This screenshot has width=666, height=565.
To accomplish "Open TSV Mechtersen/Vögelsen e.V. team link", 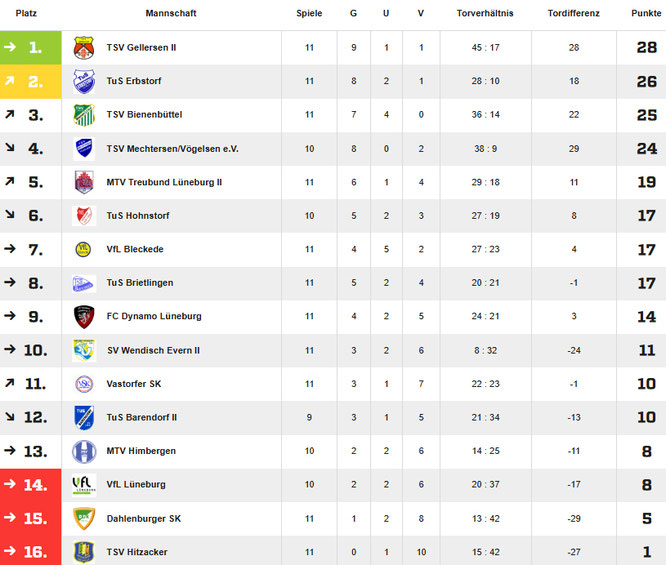I will [172, 149].
